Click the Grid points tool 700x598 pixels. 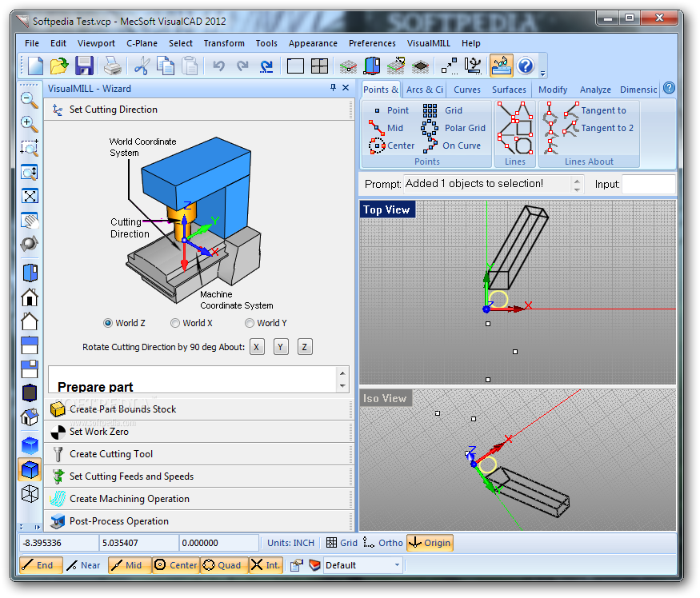click(x=442, y=110)
